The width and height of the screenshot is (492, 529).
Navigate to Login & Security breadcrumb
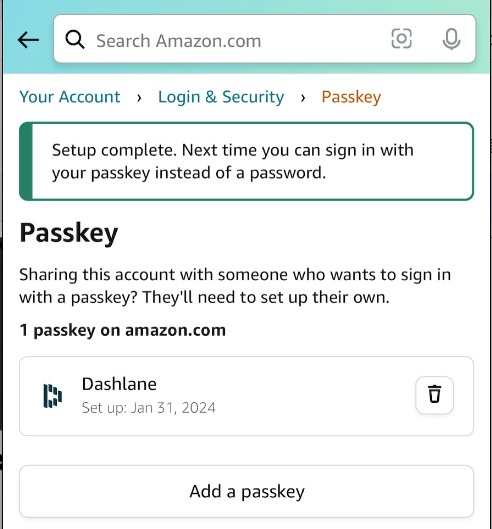coord(221,97)
